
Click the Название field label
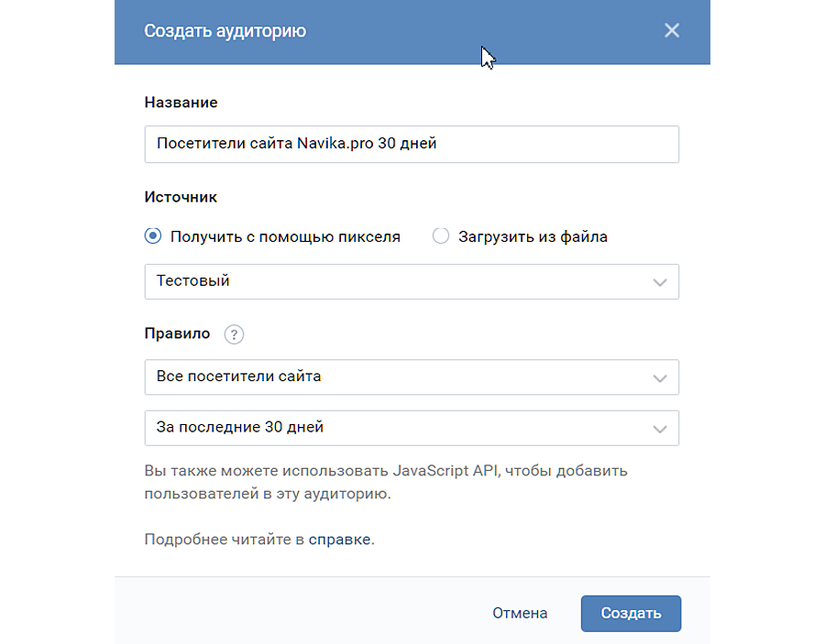[x=181, y=103]
